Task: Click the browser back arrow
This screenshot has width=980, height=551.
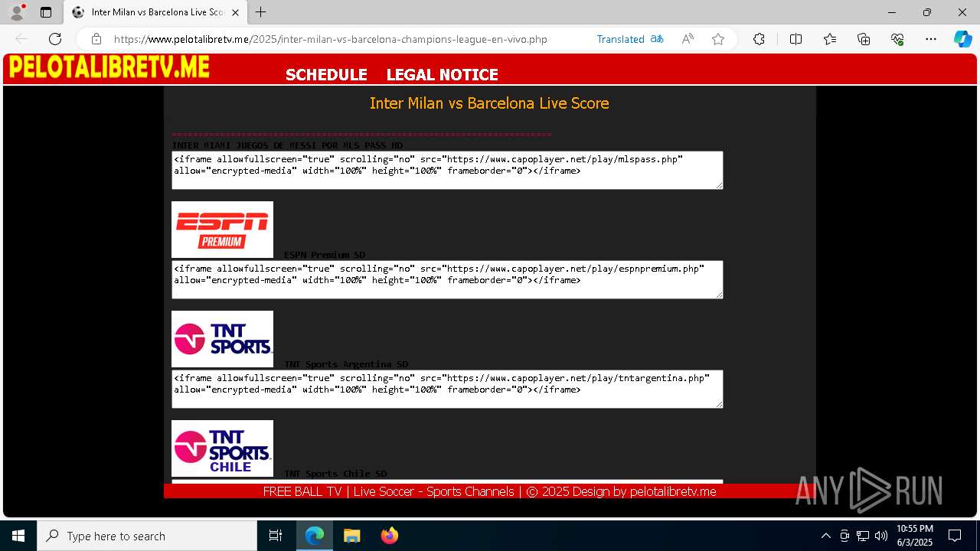Action: click(21, 39)
